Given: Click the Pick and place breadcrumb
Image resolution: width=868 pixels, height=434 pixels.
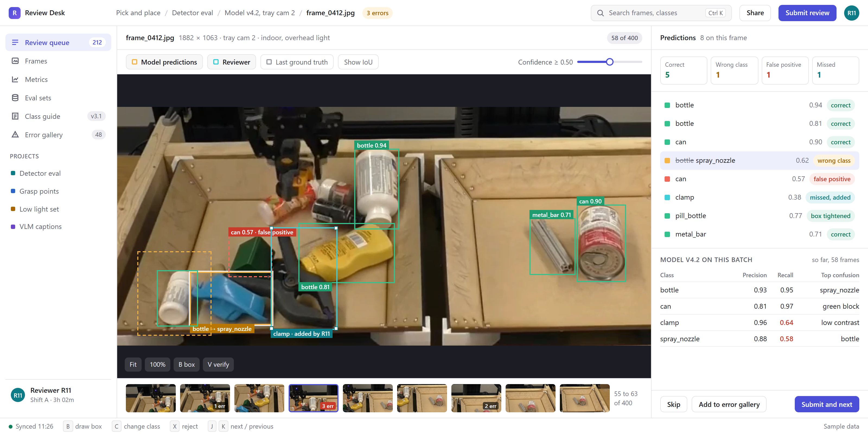Looking at the screenshot, I should coord(138,13).
